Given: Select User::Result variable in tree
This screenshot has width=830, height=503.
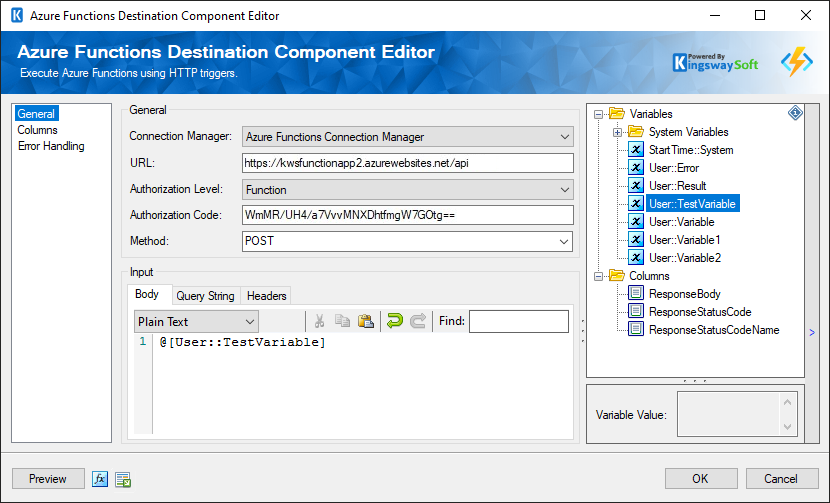Looking at the screenshot, I should point(677,186).
